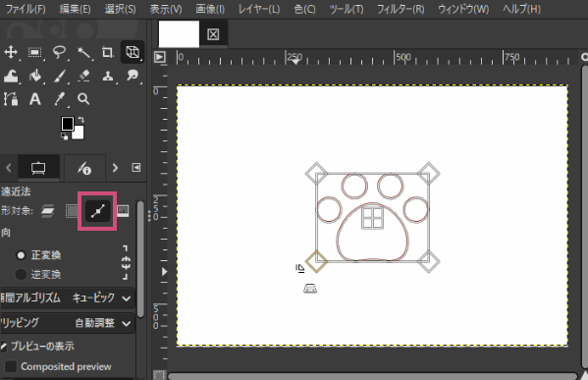Open the 選択(S) menu
588x380 pixels.
tap(120, 9)
